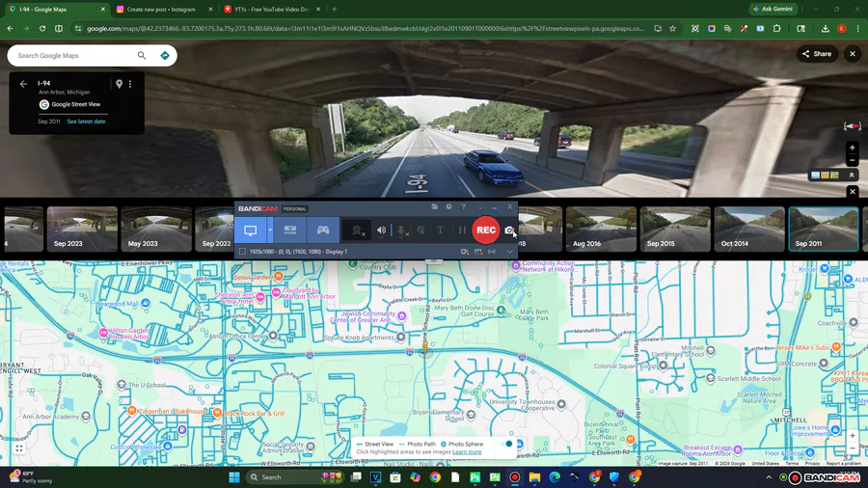Toggle Bandicam webcam overlay
Screen dimensions: 868x488
358,230
